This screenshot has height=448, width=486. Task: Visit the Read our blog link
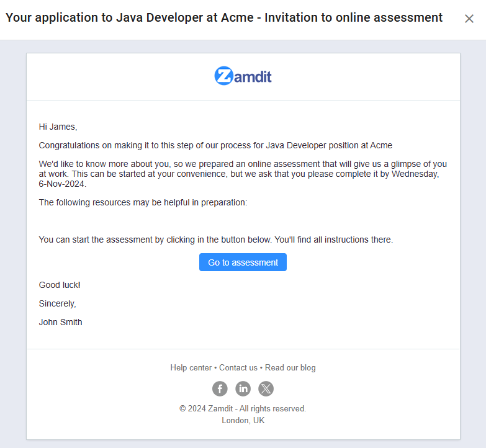tap(290, 368)
